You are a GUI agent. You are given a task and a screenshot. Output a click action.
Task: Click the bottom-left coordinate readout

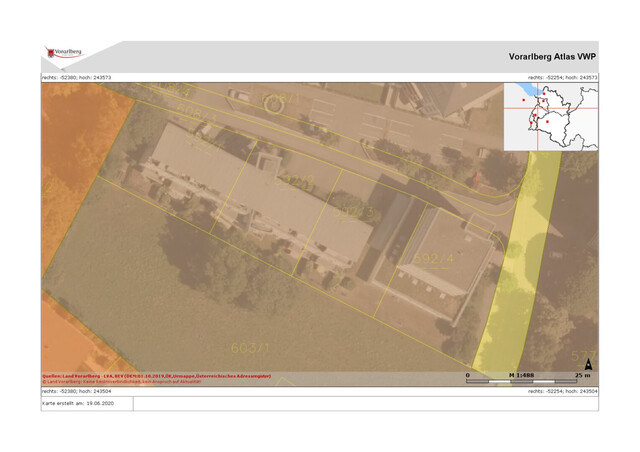(76, 392)
